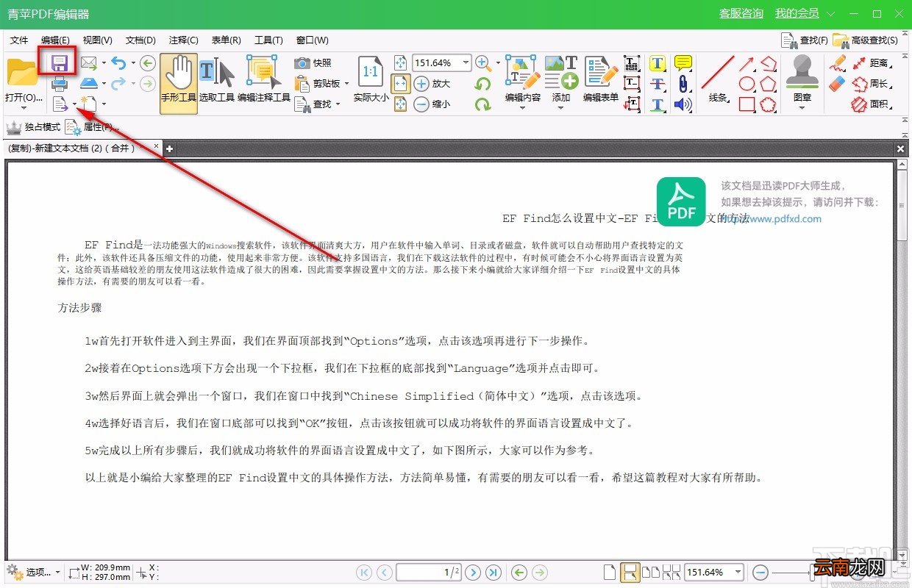Select the 手形工具 hand tool

[x=179, y=83]
